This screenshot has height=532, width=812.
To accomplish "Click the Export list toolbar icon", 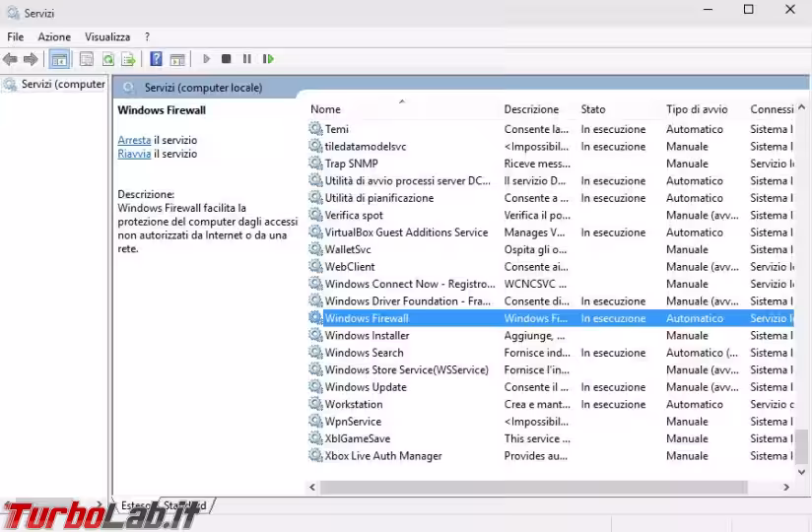I will [x=129, y=59].
